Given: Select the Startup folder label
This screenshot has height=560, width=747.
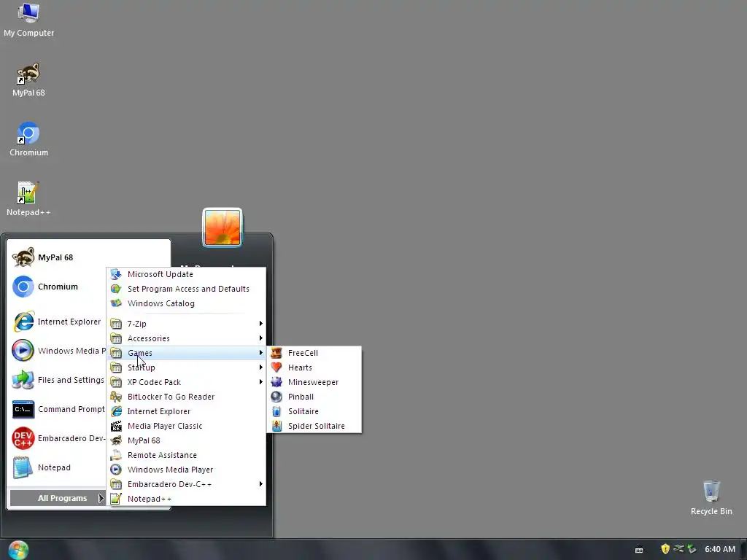Looking at the screenshot, I should coord(141,367).
